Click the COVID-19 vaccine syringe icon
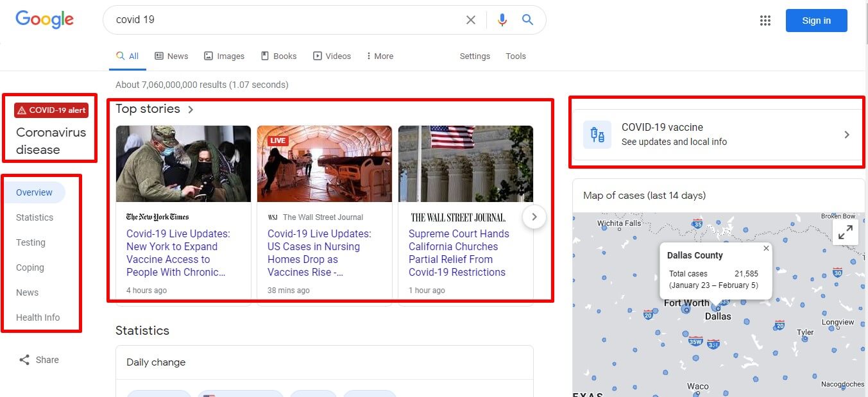 coord(597,135)
